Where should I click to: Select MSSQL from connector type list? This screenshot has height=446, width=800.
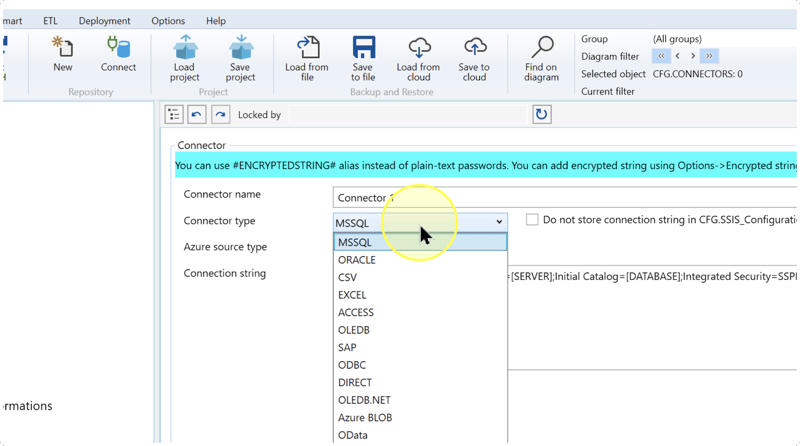pyautogui.click(x=420, y=242)
